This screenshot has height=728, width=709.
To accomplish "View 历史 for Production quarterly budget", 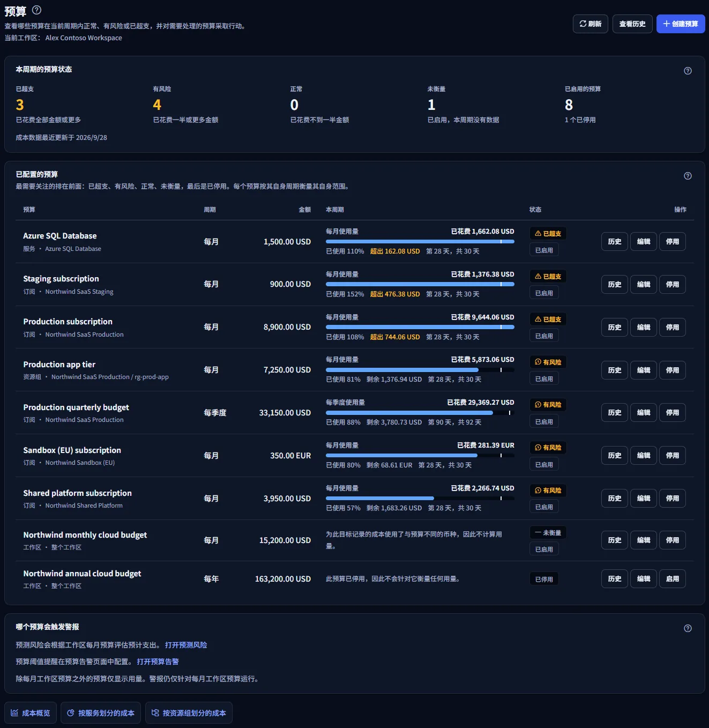I will pos(615,413).
